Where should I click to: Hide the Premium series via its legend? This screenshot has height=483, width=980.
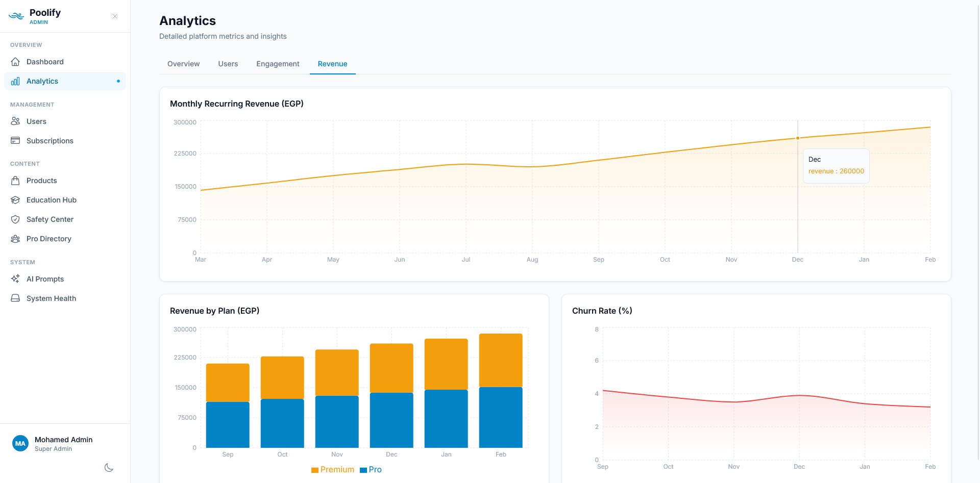332,469
